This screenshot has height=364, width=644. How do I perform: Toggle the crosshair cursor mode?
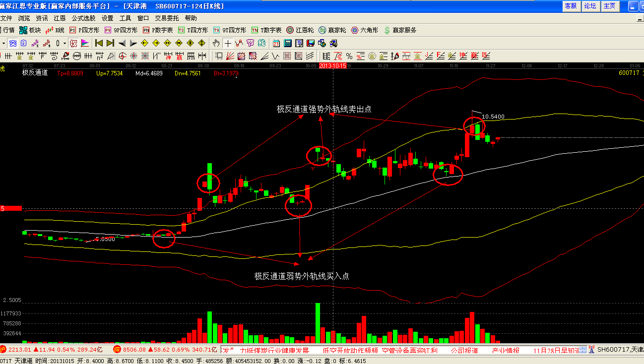click(x=228, y=43)
